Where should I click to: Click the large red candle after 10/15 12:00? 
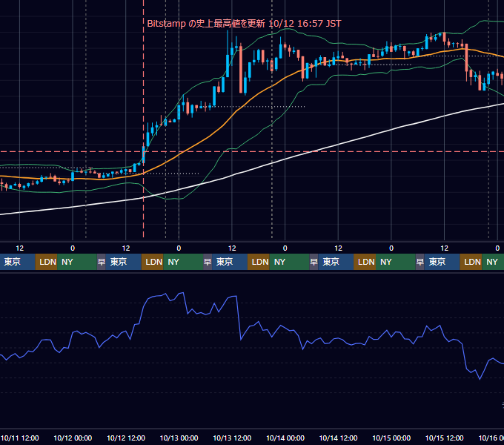pos(466,58)
